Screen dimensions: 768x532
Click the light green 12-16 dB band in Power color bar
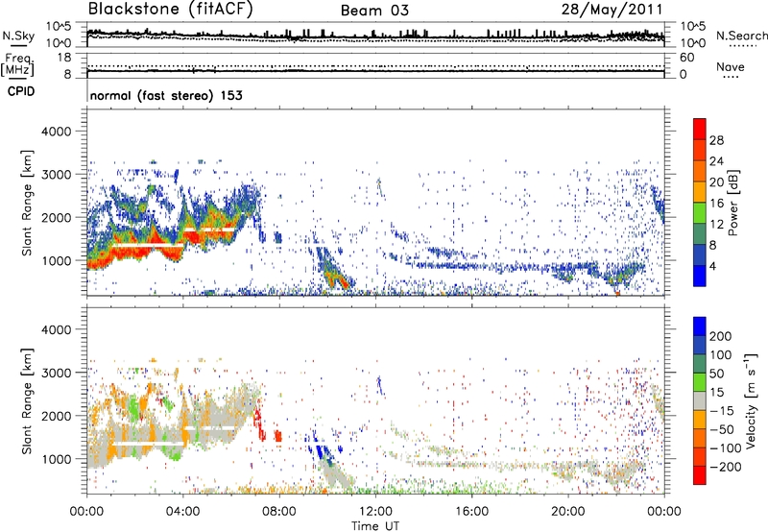(700, 212)
